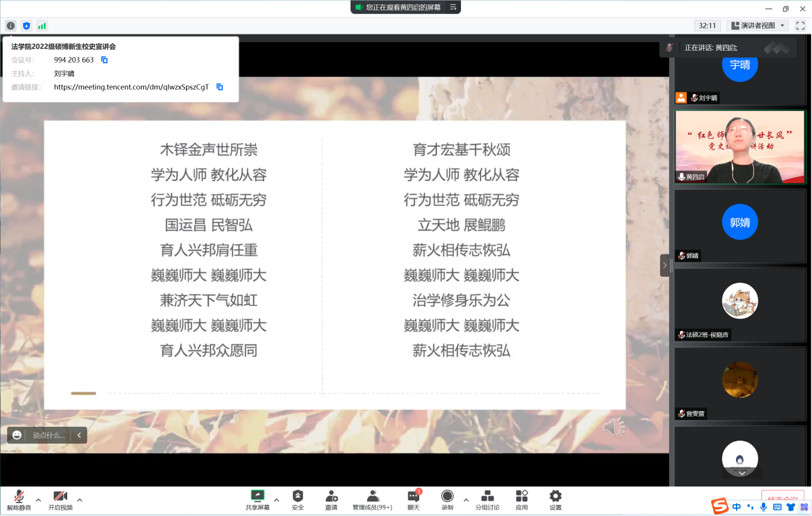The width and height of the screenshot is (812, 516).
Task: Click 共享屏幕 to share screen
Action: [258, 500]
